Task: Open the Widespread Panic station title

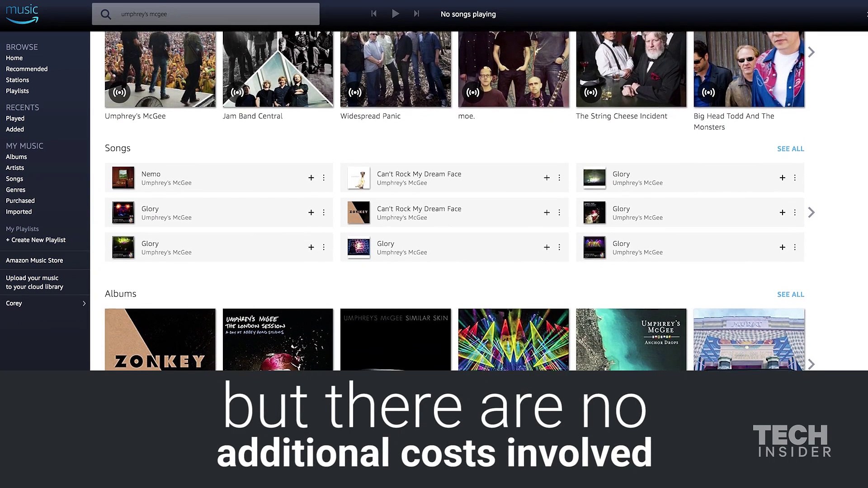Action: coord(370,116)
